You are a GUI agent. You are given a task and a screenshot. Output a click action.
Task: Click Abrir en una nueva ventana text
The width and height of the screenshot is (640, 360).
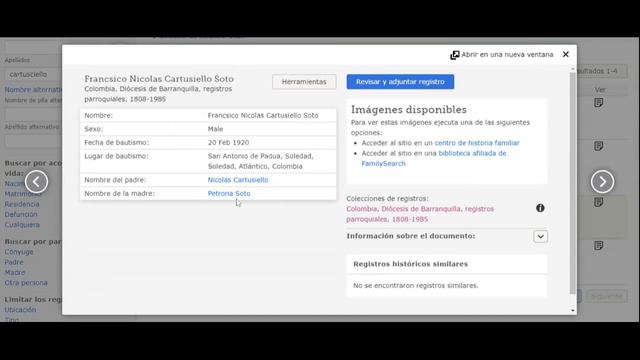(x=507, y=55)
